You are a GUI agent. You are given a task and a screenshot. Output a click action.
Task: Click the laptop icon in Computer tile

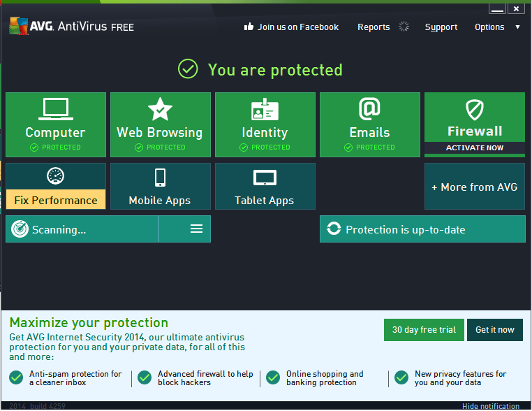point(56,109)
